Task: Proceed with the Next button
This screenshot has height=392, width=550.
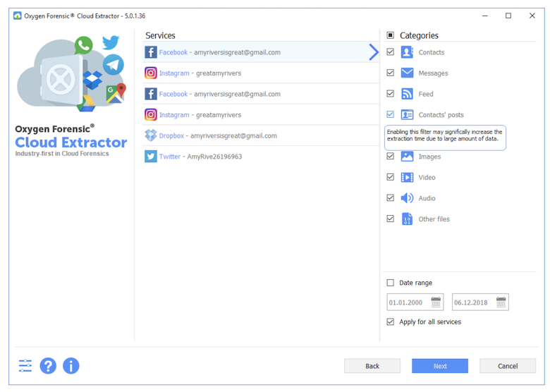Action: tap(440, 366)
